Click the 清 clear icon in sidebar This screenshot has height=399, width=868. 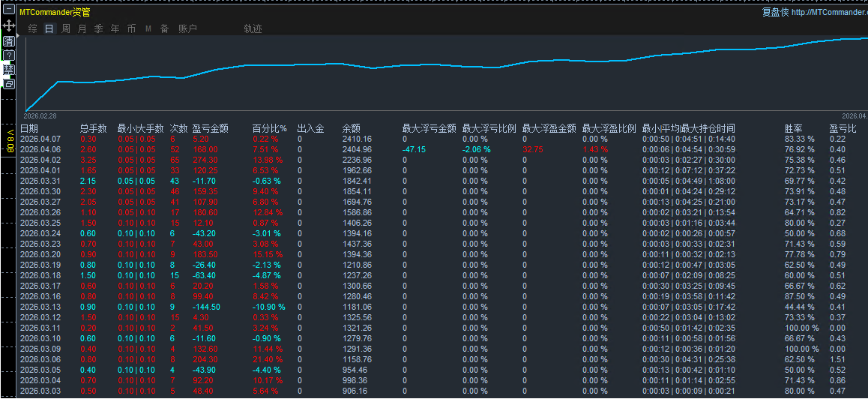pos(8,40)
